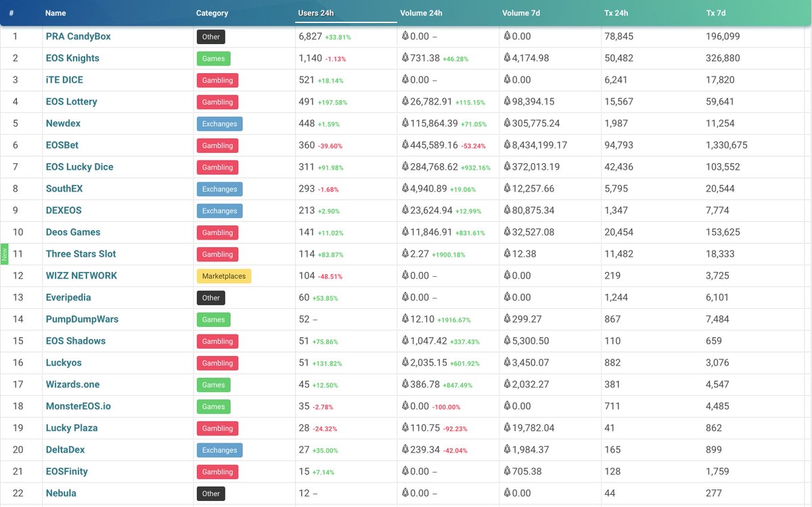The height and width of the screenshot is (507, 812).
Task: Click Marketplaces badge in WIZZ NETWORK row
Action: click(x=224, y=276)
